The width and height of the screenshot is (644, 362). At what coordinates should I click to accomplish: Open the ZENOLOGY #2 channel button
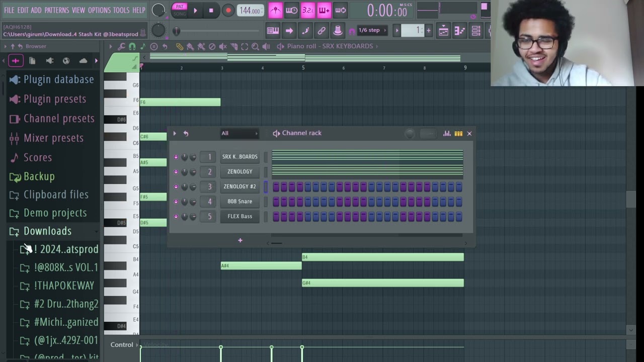point(240,187)
